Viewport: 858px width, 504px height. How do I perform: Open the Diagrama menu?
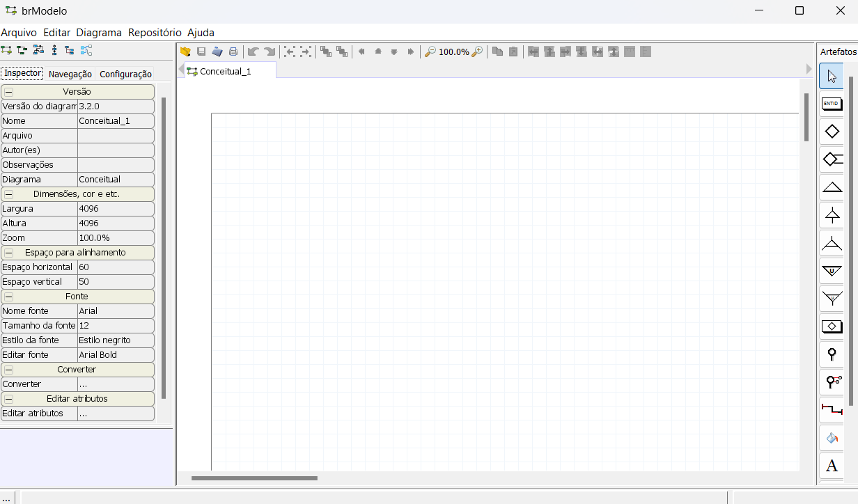98,32
